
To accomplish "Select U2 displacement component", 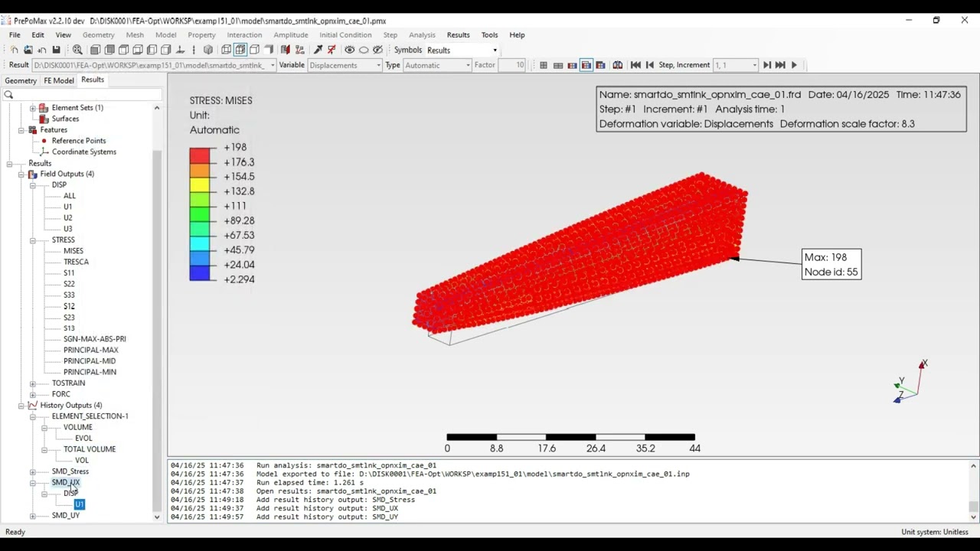I will (67, 218).
